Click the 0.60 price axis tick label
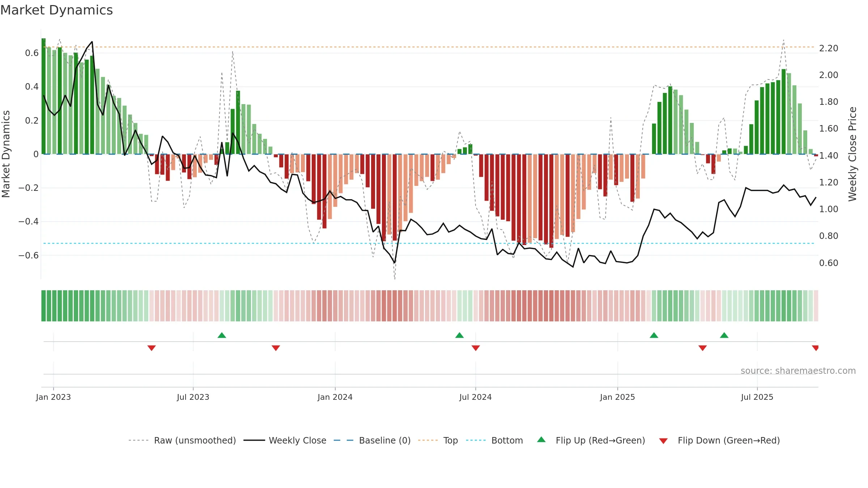 pyautogui.click(x=829, y=263)
